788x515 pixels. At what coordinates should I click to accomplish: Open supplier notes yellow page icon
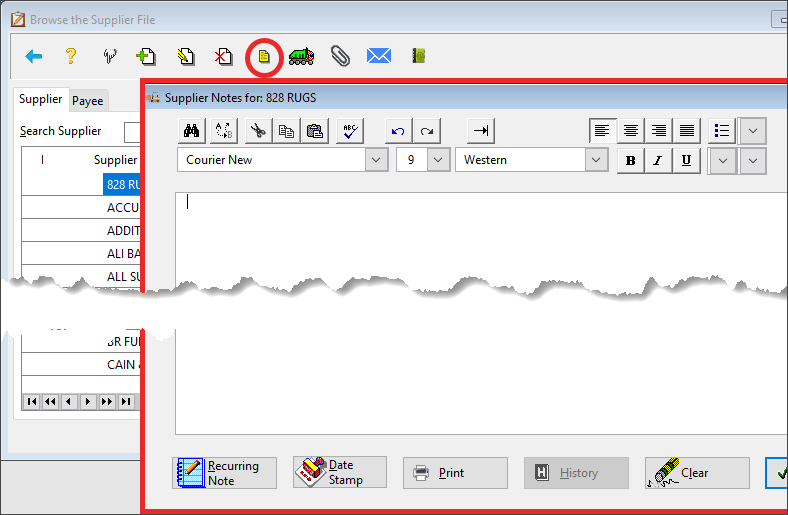click(x=264, y=57)
